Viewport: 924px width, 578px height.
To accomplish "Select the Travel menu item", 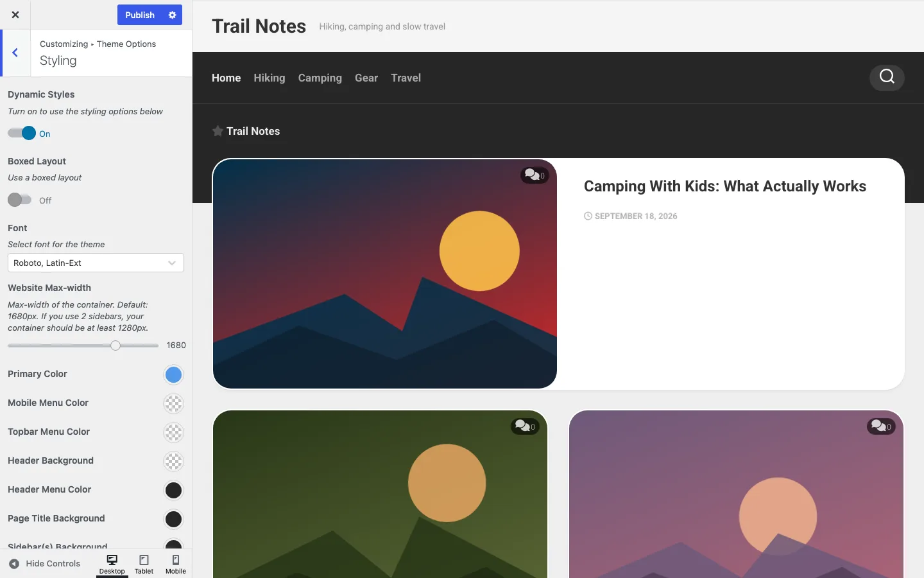I will 406,78.
